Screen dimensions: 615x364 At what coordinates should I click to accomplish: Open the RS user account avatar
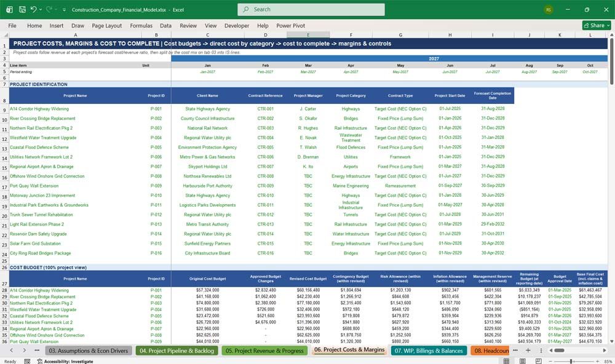tap(549, 9)
